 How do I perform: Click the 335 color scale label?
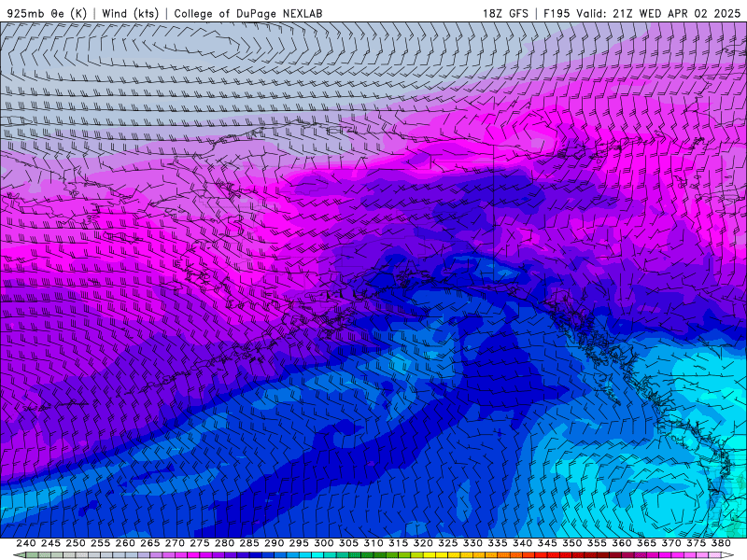[x=498, y=543]
